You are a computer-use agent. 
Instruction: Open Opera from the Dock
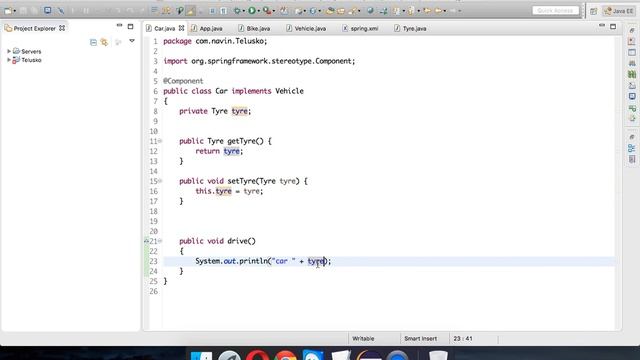pos(257,355)
